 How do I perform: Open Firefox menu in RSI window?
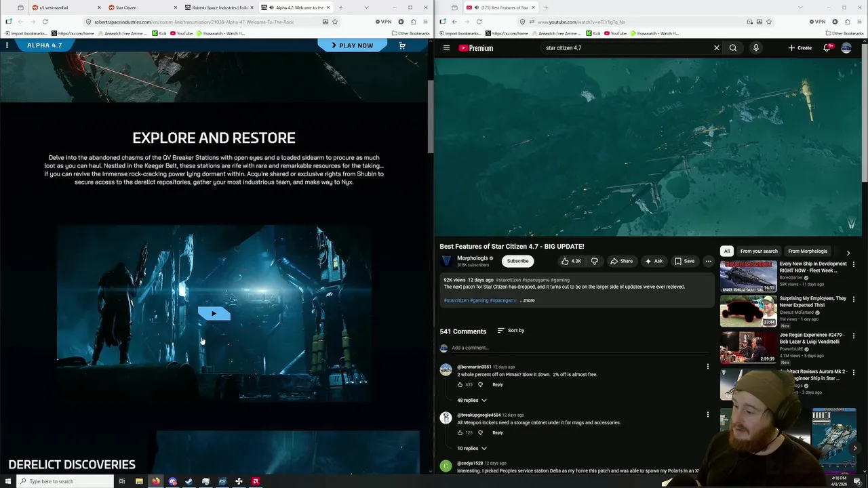[x=425, y=22]
